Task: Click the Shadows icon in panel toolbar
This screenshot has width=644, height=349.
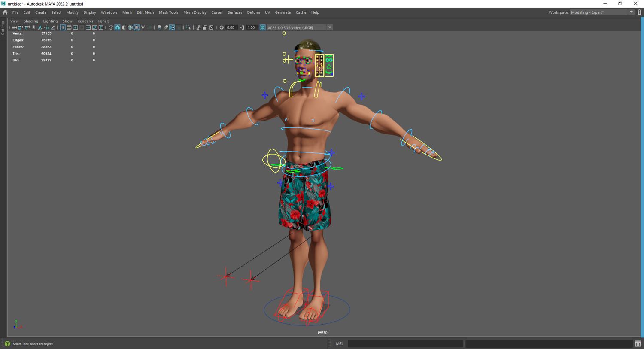Action: click(x=150, y=27)
